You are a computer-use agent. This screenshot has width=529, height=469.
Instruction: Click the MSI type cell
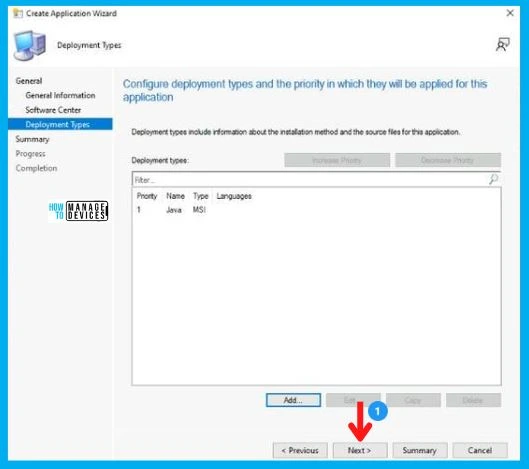coord(199,210)
